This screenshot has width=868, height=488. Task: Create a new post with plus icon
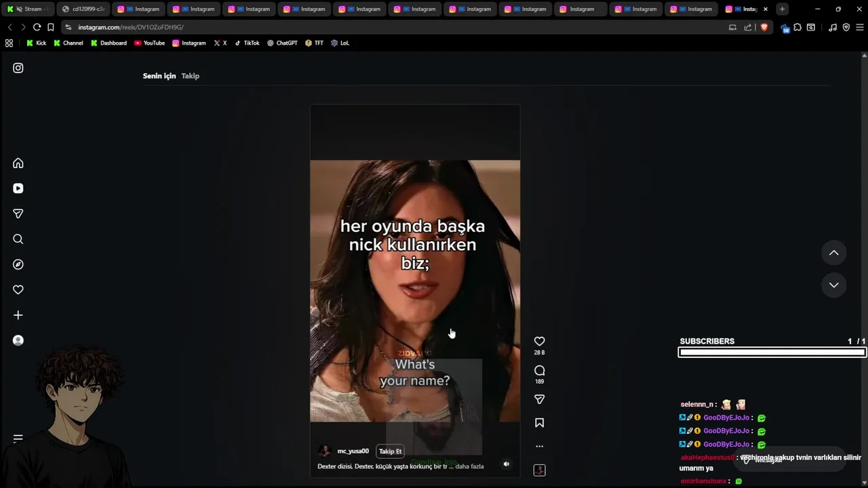(18, 315)
